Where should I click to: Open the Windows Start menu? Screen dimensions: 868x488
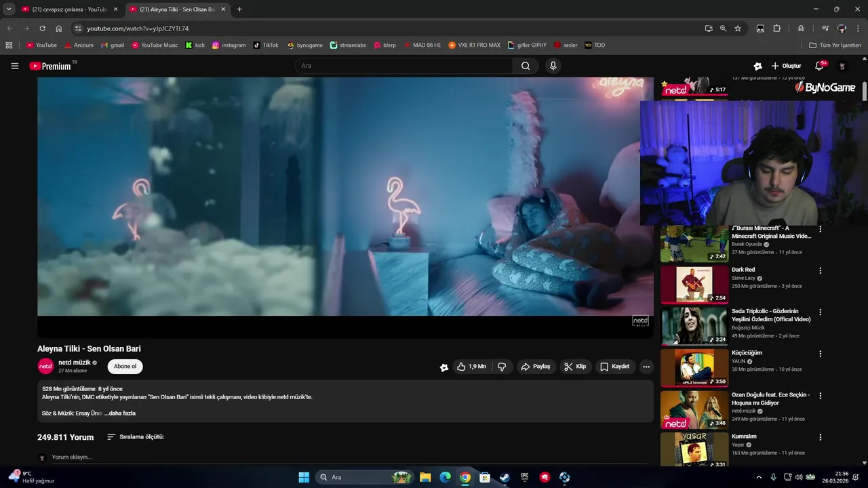[304, 477]
